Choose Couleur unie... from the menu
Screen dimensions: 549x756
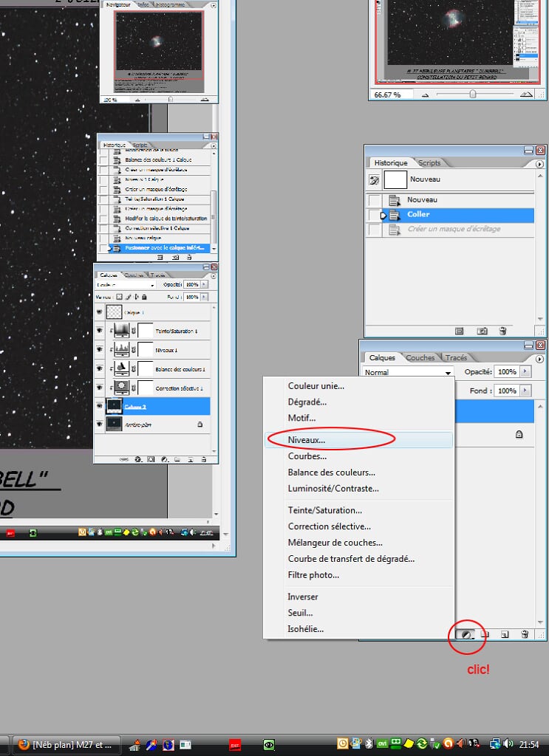[x=358, y=385]
